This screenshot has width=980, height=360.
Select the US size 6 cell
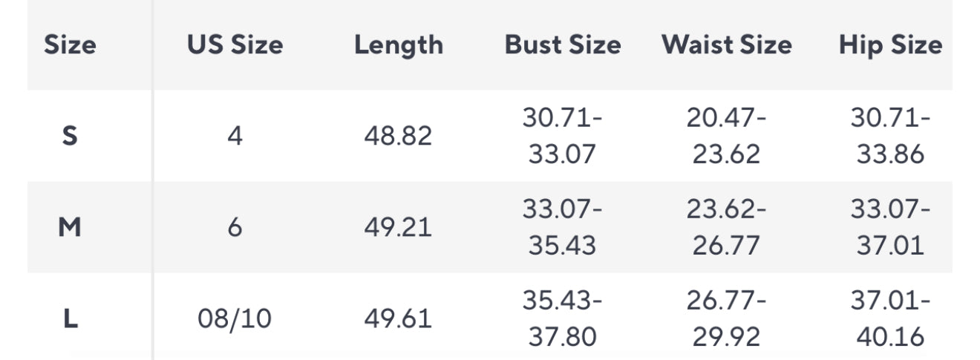235,228
